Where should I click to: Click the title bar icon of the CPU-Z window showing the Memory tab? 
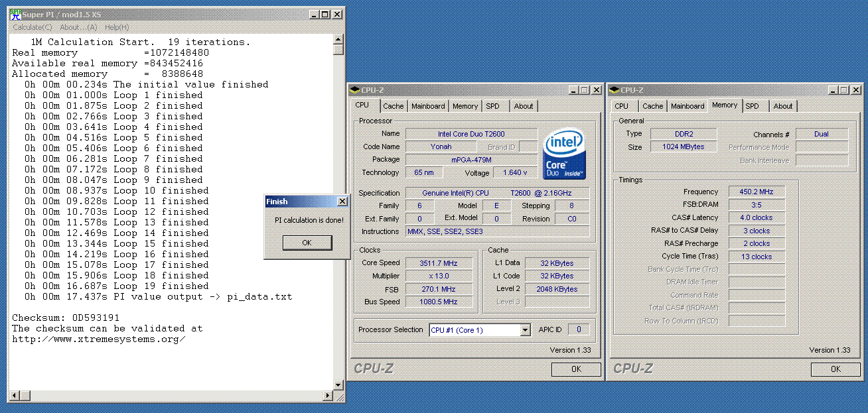615,89
